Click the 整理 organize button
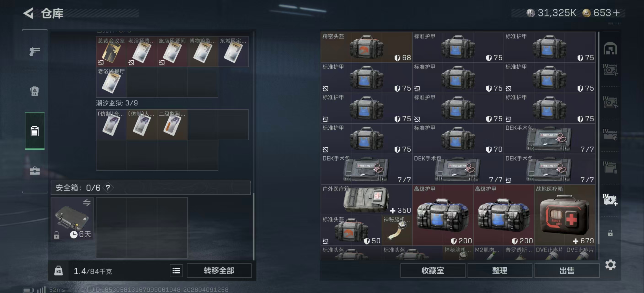Screen dimensions: 644x293 coord(499,271)
